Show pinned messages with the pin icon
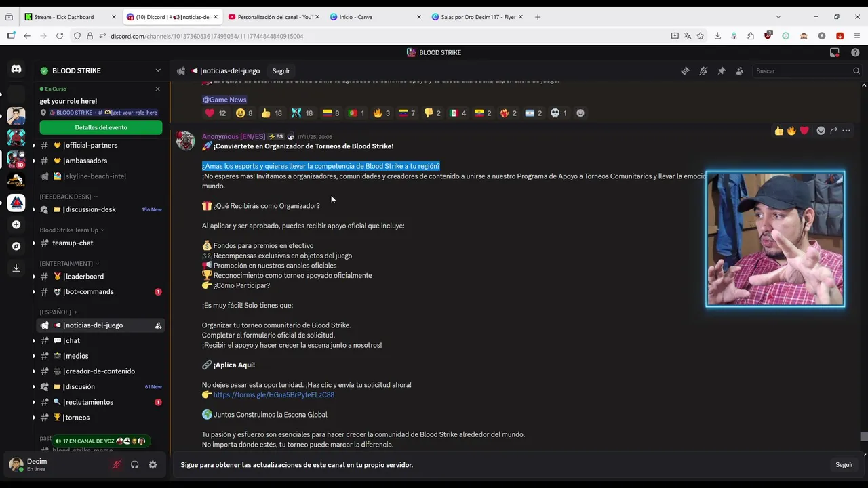This screenshot has width=868, height=488. (722, 70)
